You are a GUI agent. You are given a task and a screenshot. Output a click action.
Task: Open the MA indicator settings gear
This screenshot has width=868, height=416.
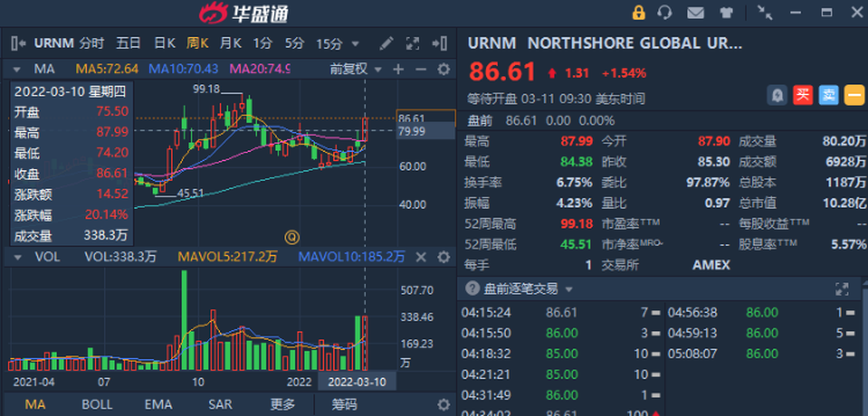pyautogui.click(x=443, y=69)
